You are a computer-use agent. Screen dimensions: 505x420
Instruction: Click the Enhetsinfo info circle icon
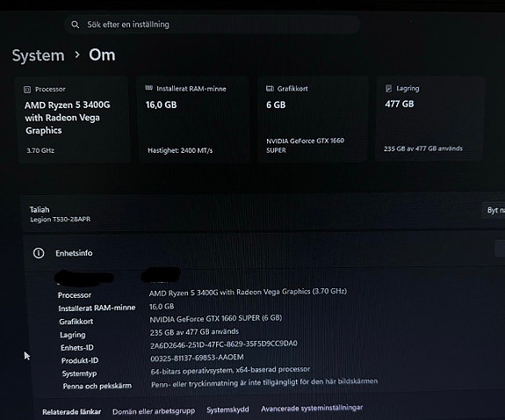point(39,253)
